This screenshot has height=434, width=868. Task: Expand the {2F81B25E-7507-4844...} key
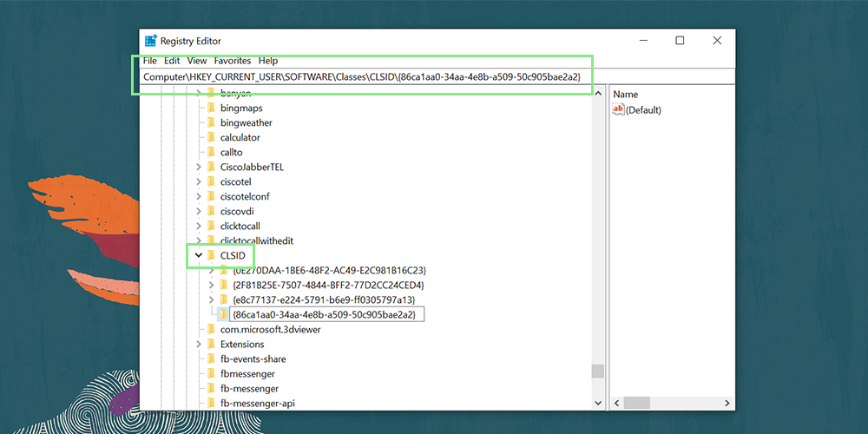pos(211,285)
